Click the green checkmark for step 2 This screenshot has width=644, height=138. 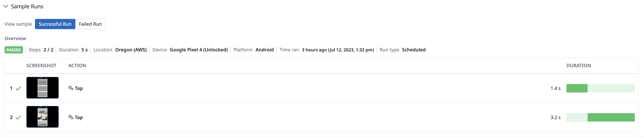(x=18, y=117)
